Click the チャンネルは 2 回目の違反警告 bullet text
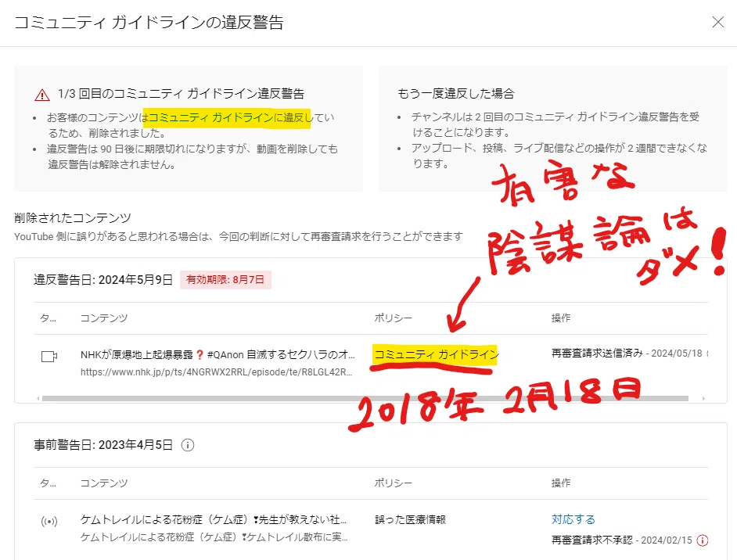Image resolution: width=737 pixels, height=560 pixels. click(555, 124)
